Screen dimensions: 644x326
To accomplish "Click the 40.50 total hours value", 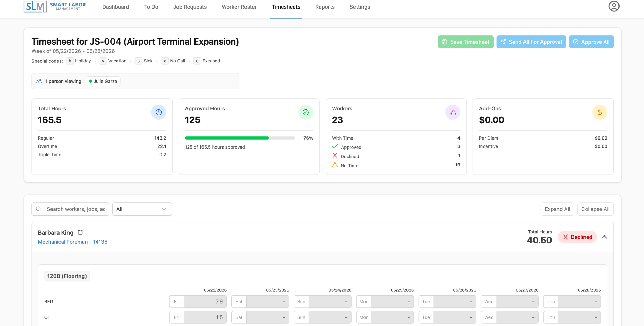I will [539, 240].
